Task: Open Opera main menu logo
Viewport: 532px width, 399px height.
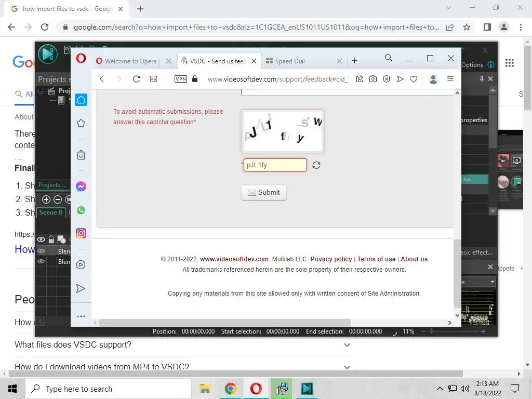Action: point(81,58)
